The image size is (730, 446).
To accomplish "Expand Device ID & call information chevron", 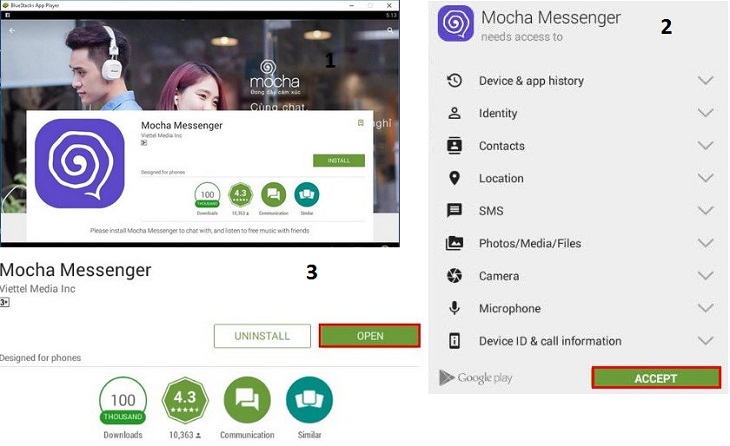I will point(706,341).
